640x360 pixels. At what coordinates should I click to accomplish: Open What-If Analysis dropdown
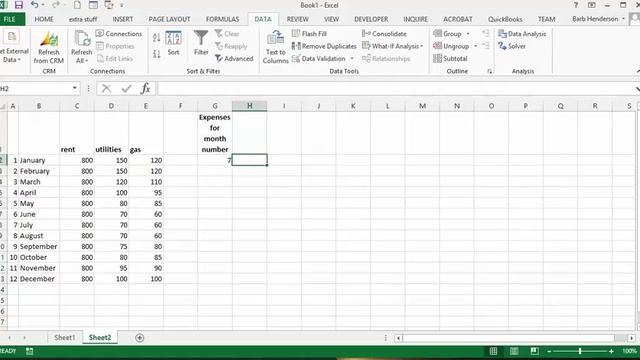pyautogui.click(x=393, y=46)
